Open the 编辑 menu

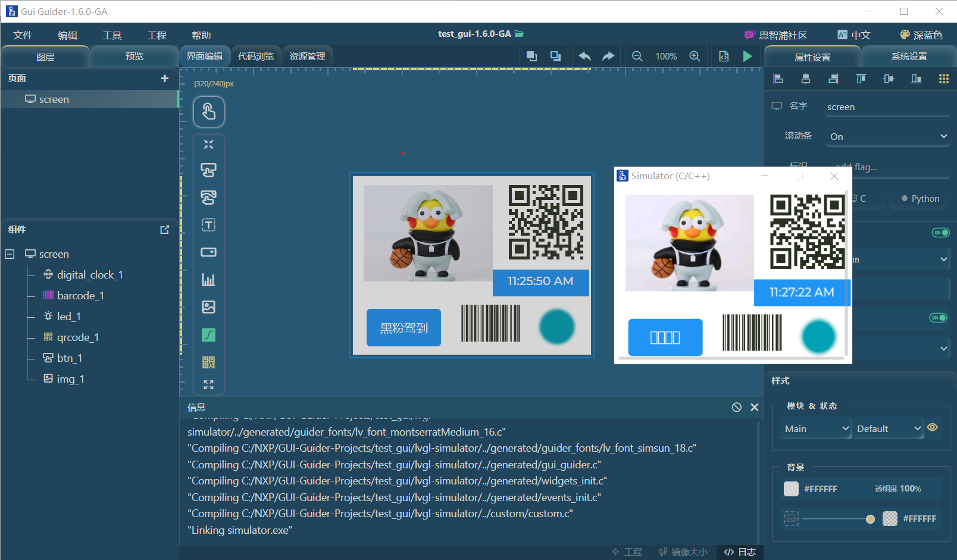click(67, 35)
